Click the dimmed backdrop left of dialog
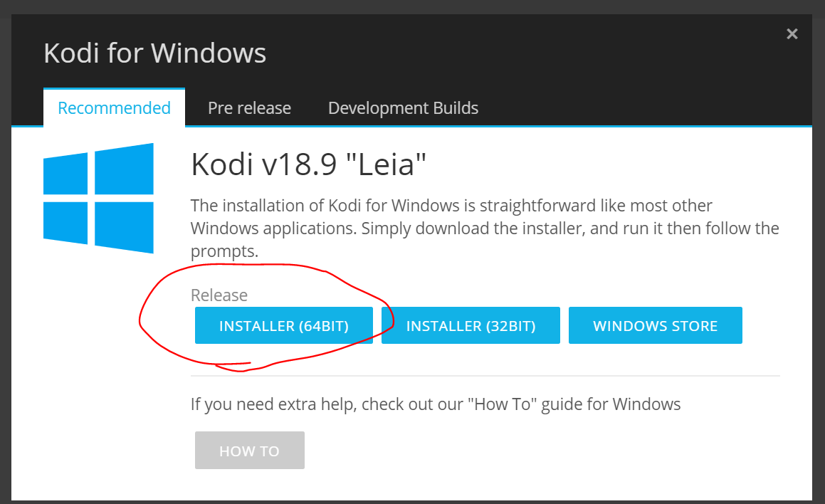The image size is (825, 504). 5,263
